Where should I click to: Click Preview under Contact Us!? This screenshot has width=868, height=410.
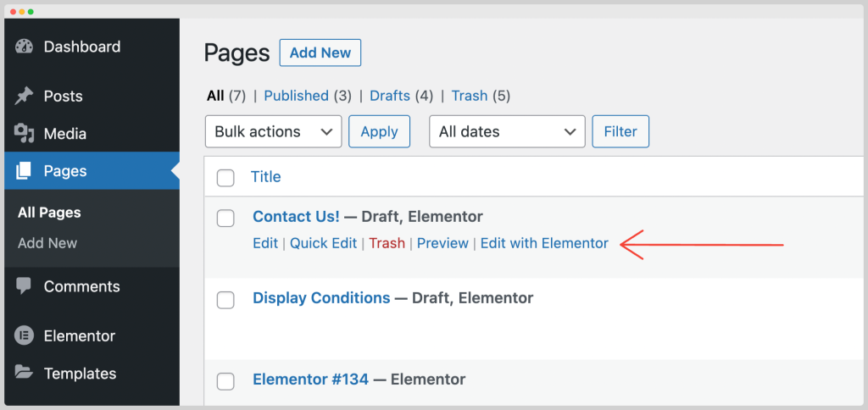[x=442, y=243]
